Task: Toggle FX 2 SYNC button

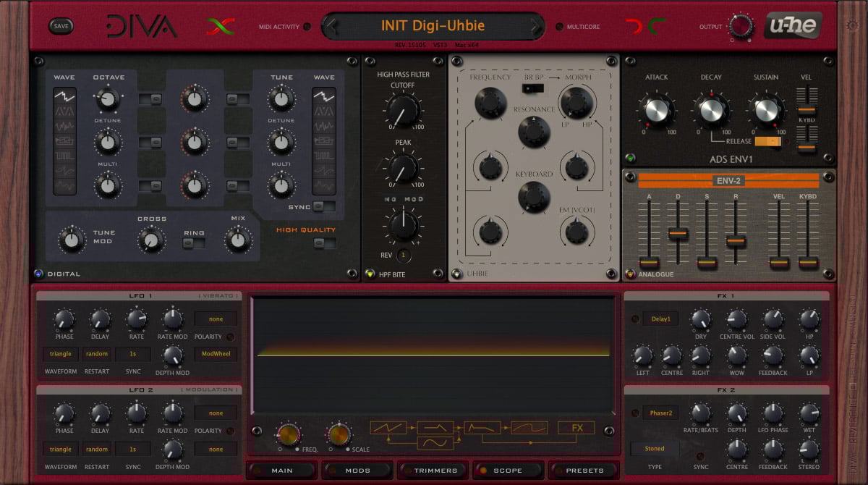Action: 700,457
